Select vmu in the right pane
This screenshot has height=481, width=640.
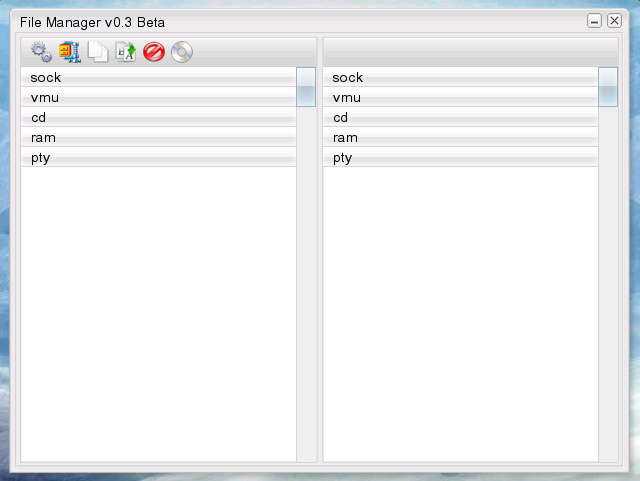point(460,97)
